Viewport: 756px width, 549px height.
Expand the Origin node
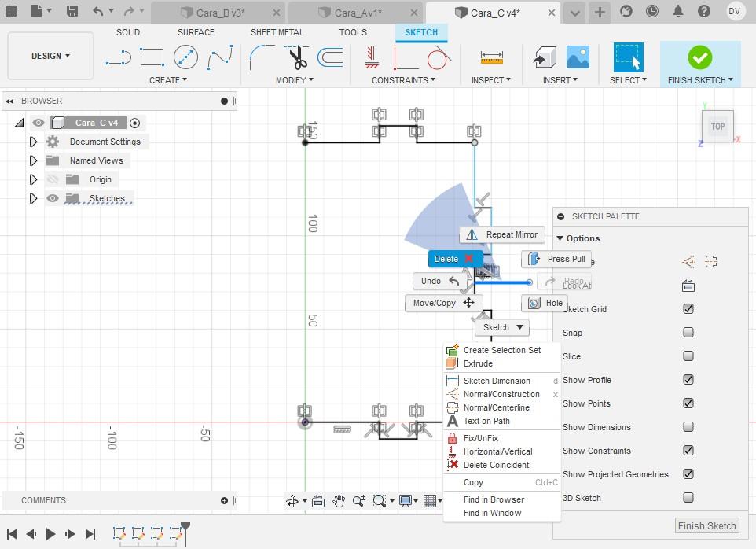click(33, 179)
